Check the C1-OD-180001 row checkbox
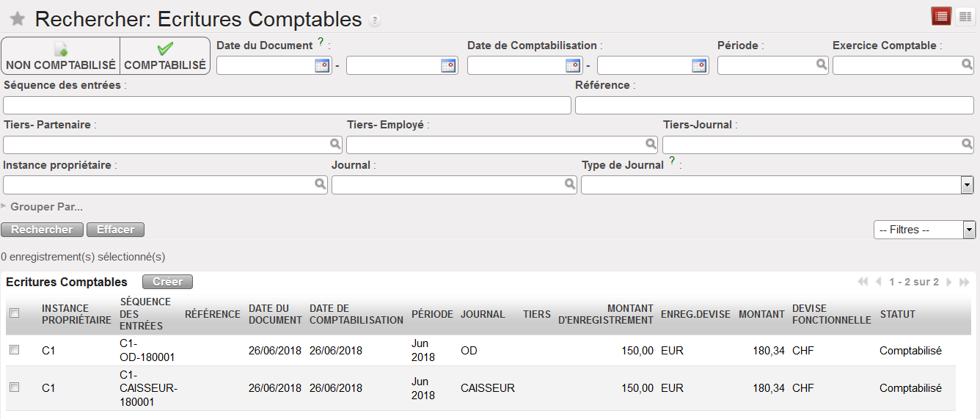The image size is (980, 419). click(x=14, y=351)
